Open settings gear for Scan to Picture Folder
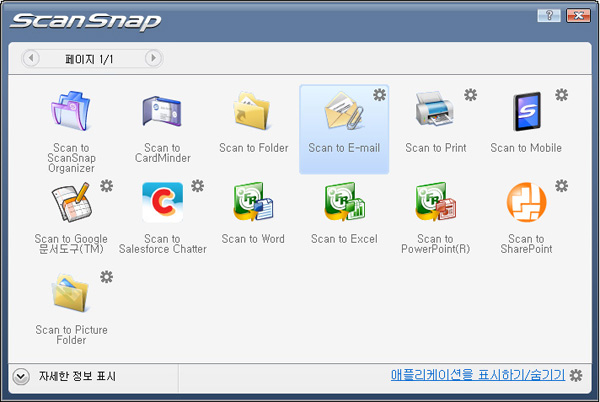Image resolution: width=600 pixels, height=402 pixels. [106, 277]
